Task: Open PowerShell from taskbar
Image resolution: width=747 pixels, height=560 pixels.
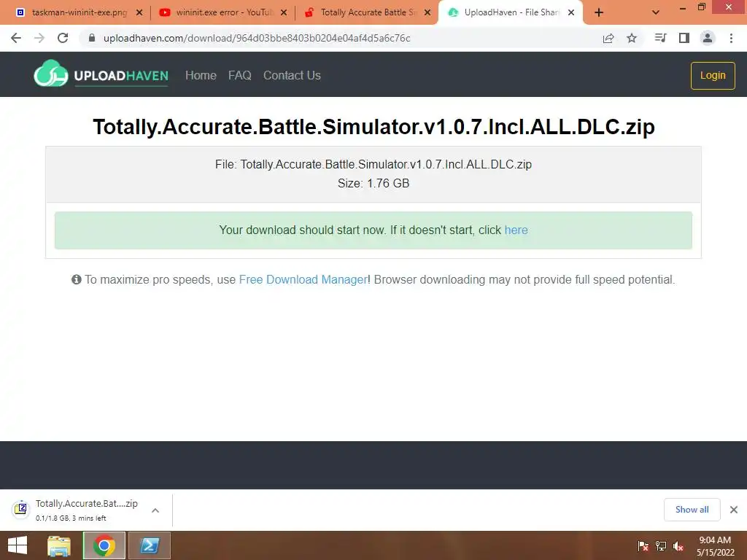Action: pyautogui.click(x=149, y=545)
